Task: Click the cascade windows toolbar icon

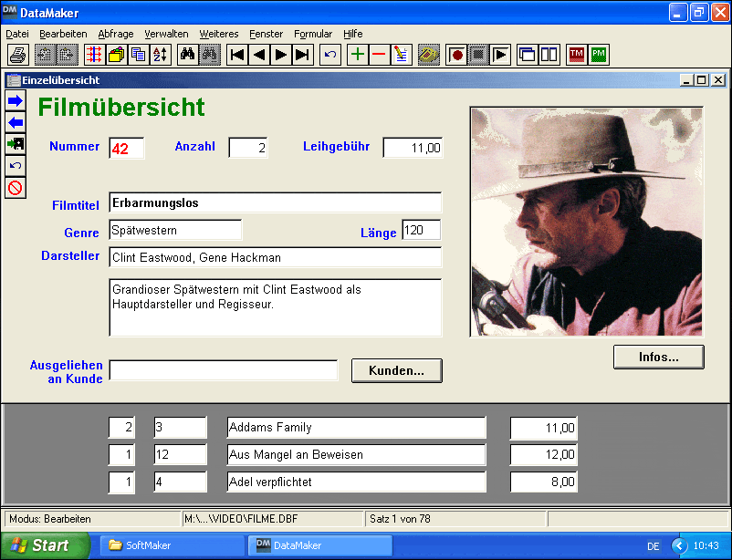Action: (528, 55)
